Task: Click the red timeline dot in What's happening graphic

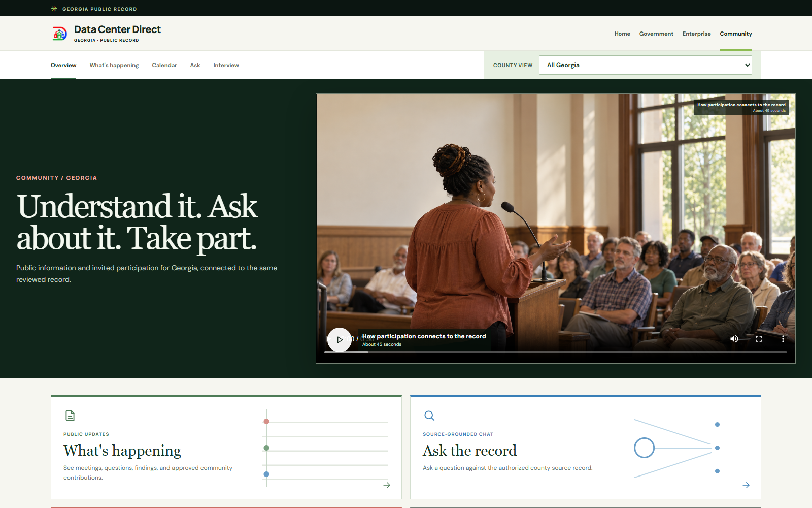Action: pyautogui.click(x=266, y=421)
